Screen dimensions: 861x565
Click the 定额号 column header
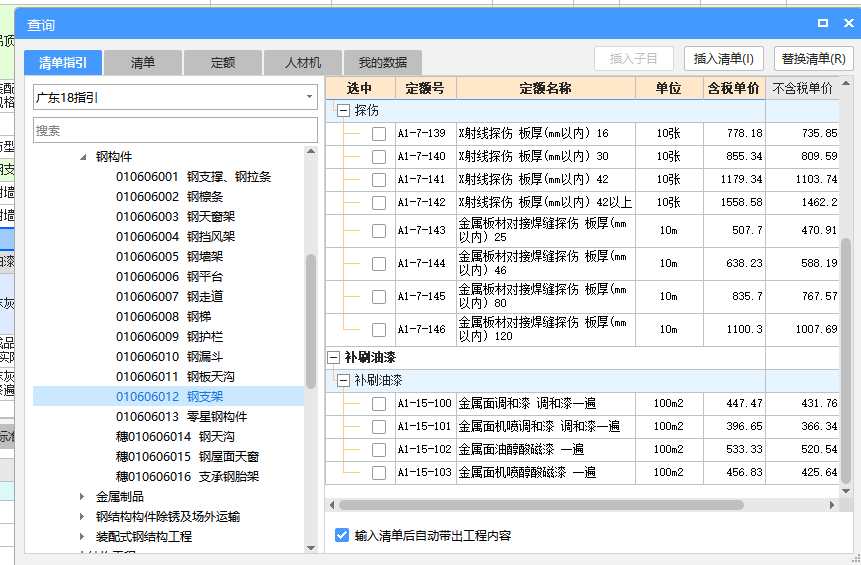426,88
